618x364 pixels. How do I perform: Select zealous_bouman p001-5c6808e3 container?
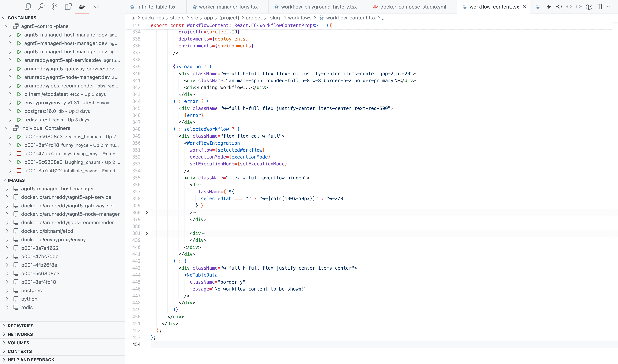point(62,137)
